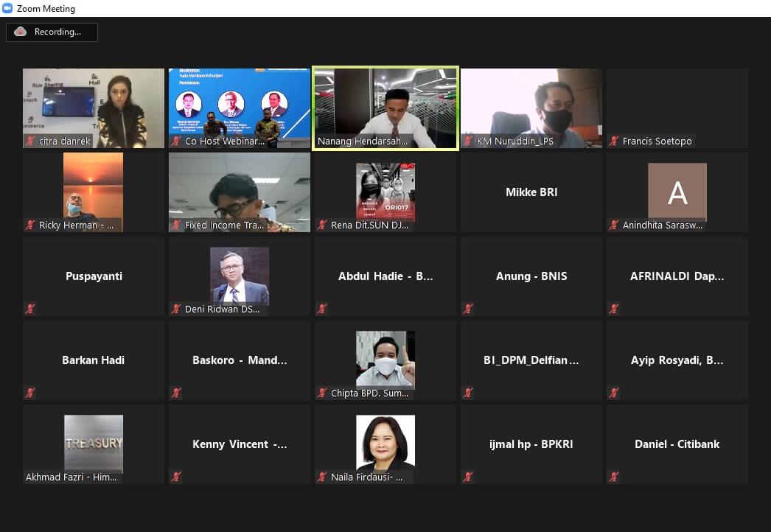Click muted mic icon on Barkan Hadi tile
This screenshot has height=532, width=771.
(x=30, y=393)
